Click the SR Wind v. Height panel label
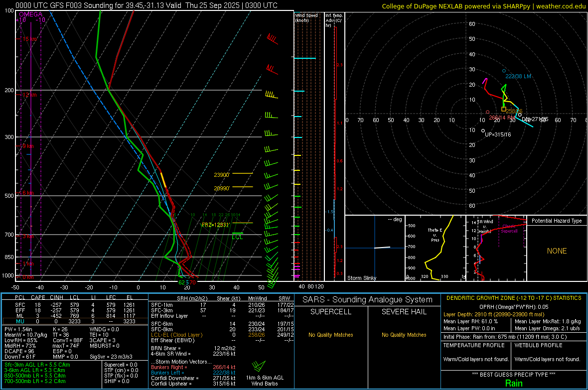This screenshot has height=390, width=588. point(485,227)
